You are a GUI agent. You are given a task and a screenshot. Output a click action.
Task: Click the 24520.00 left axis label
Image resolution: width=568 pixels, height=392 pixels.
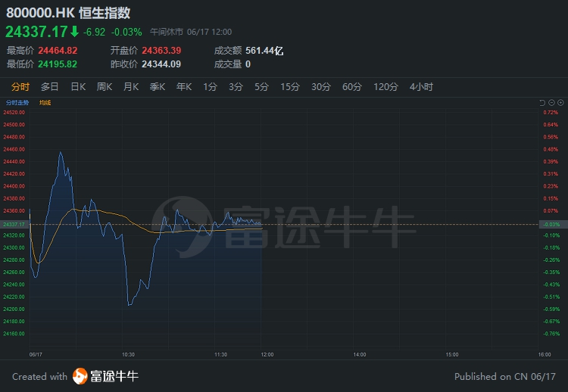pos(14,113)
